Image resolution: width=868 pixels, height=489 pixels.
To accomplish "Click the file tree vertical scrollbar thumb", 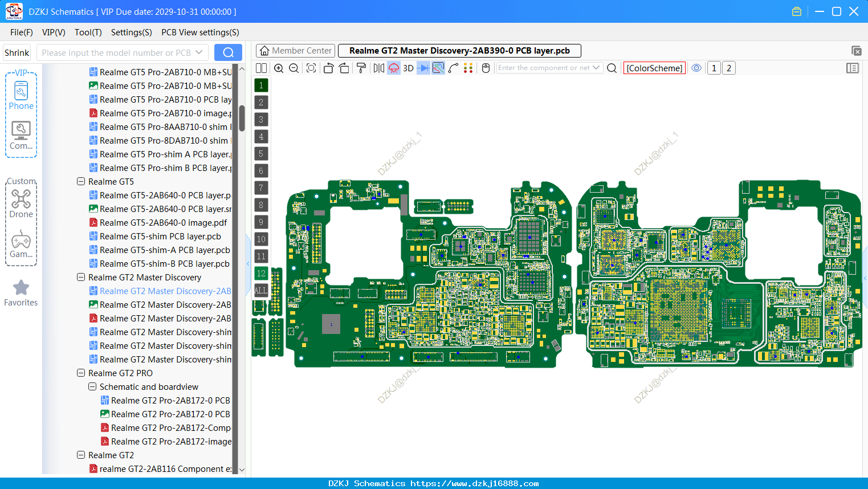I will (x=242, y=118).
